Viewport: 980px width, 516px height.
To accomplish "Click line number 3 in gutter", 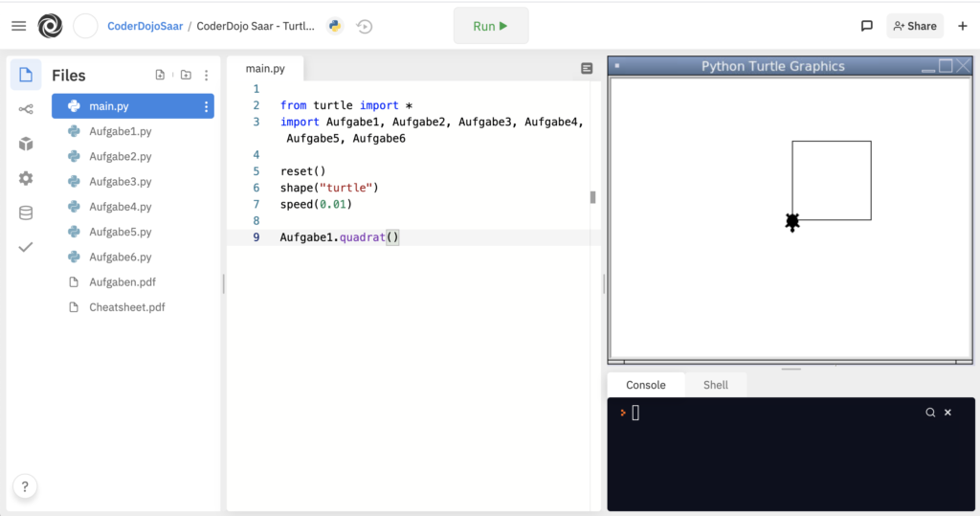I will pos(256,122).
